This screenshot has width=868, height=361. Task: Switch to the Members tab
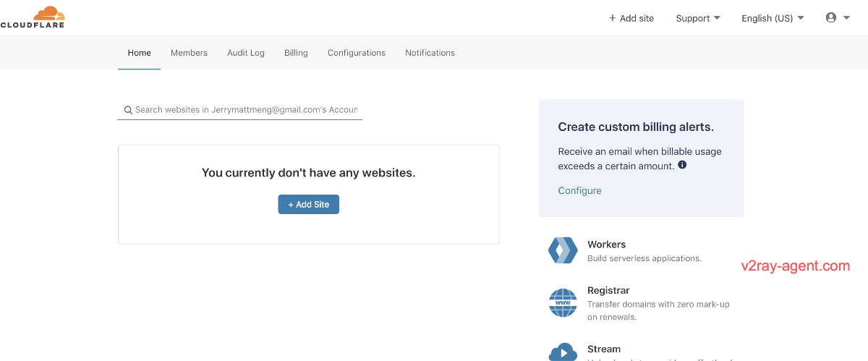pyautogui.click(x=189, y=53)
